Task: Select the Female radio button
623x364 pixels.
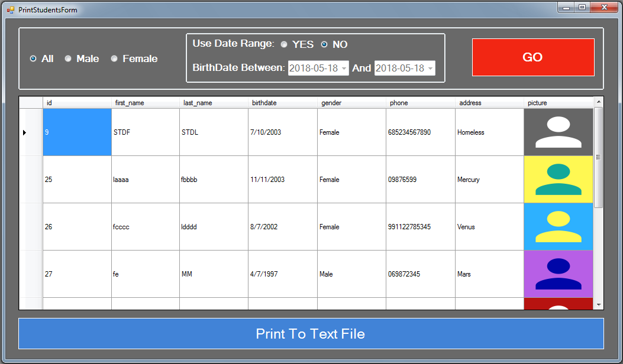Action: pyautogui.click(x=114, y=58)
